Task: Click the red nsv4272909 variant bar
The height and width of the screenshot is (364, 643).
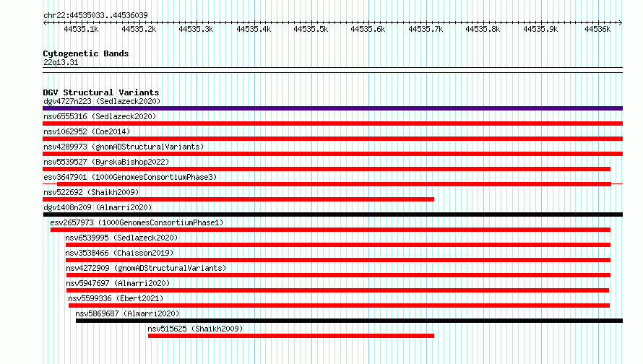Action: click(338, 275)
